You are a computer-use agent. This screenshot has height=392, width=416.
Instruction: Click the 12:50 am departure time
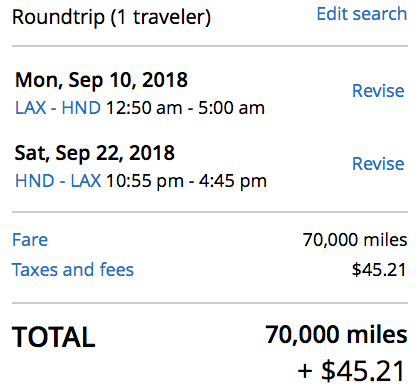tap(144, 108)
